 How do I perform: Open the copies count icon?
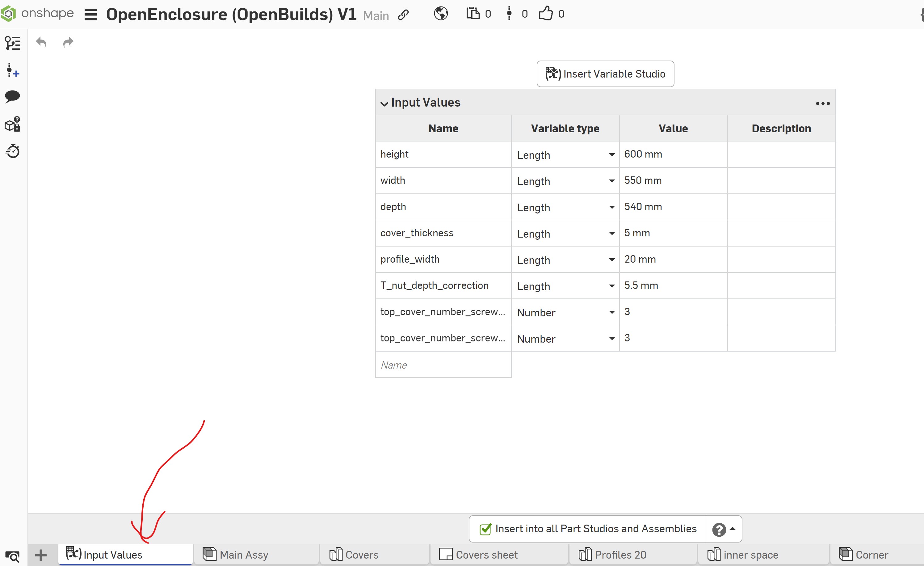[473, 13]
